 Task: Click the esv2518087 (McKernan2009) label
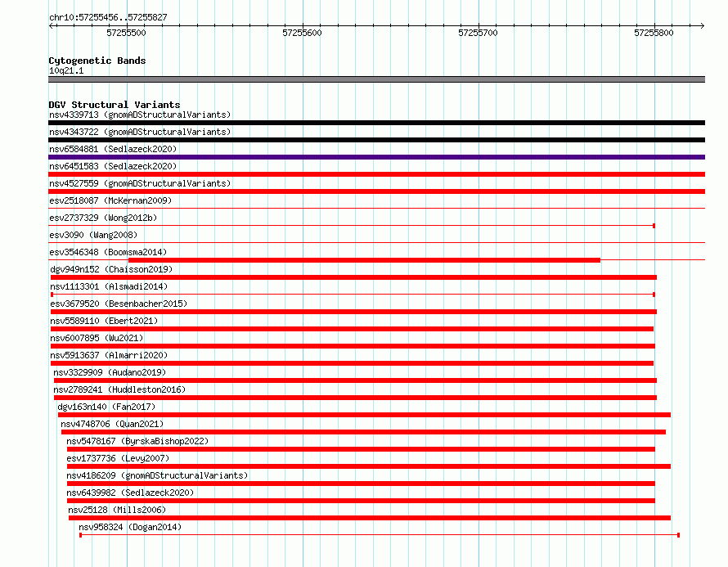[x=110, y=200]
